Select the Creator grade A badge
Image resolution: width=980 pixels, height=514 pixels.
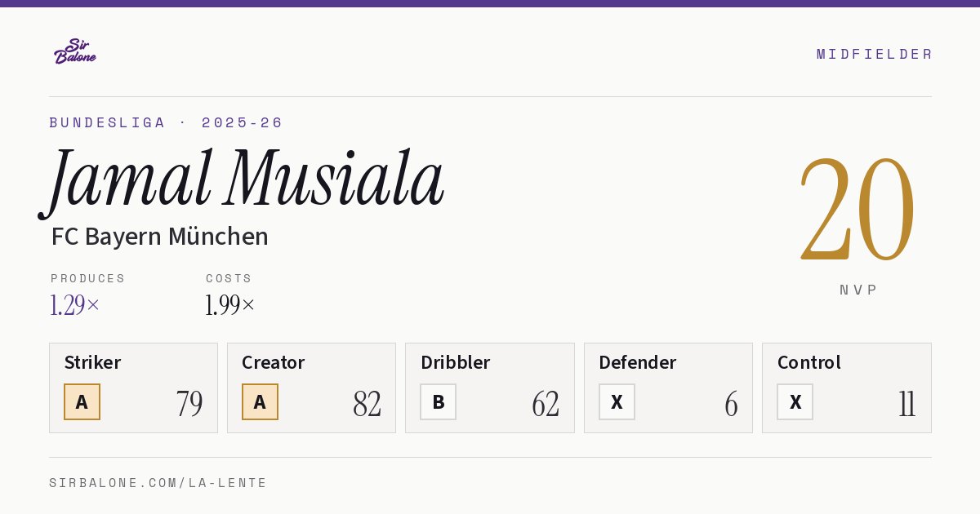260,401
